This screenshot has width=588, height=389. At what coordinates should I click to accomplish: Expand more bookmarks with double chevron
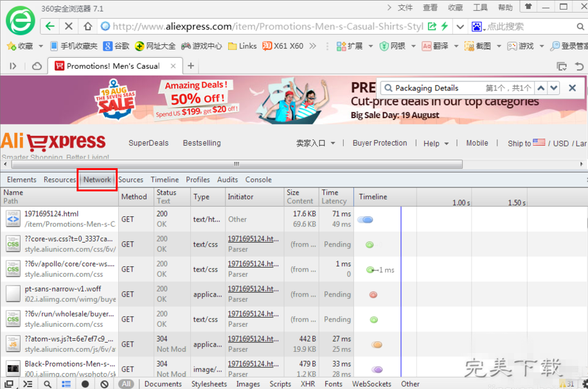[313, 46]
